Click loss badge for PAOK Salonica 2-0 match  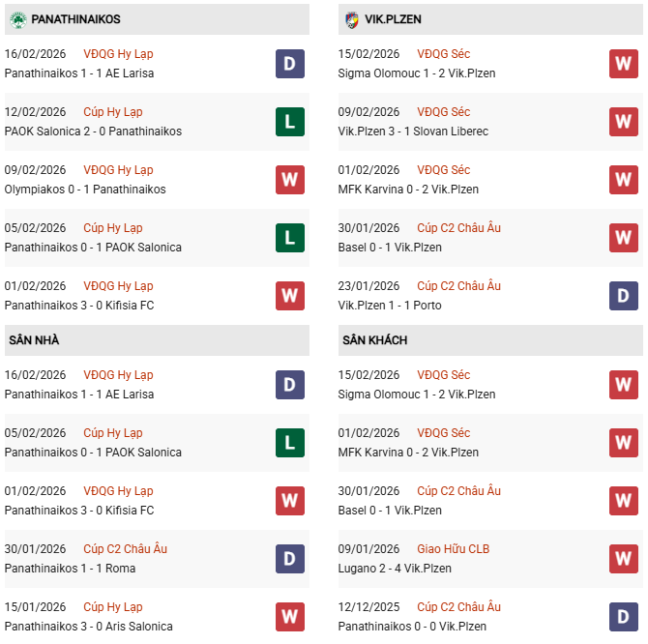point(290,122)
